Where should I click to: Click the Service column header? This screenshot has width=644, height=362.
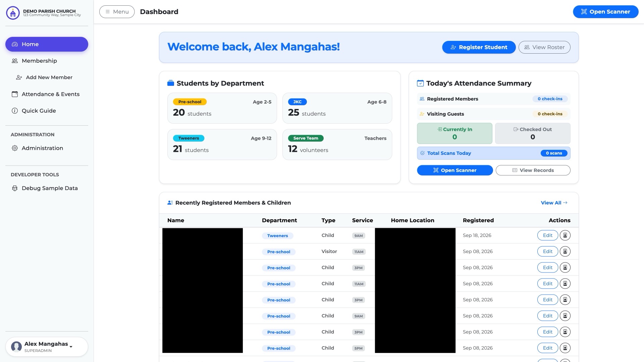point(362,220)
